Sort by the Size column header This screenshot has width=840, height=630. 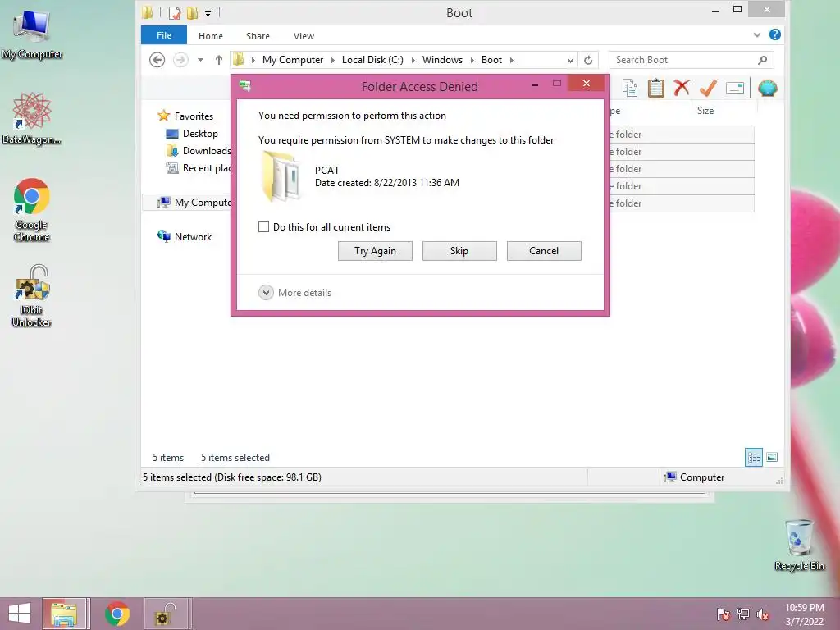(705, 111)
